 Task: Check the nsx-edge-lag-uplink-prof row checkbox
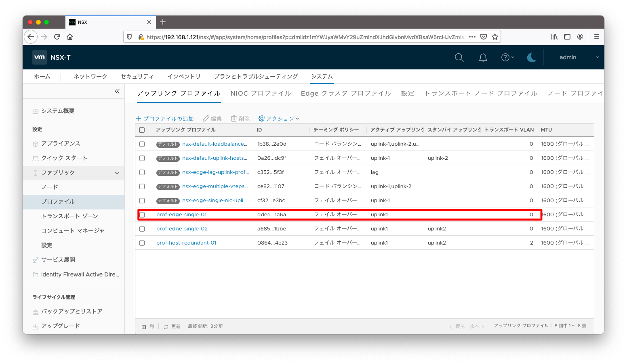[x=142, y=172]
